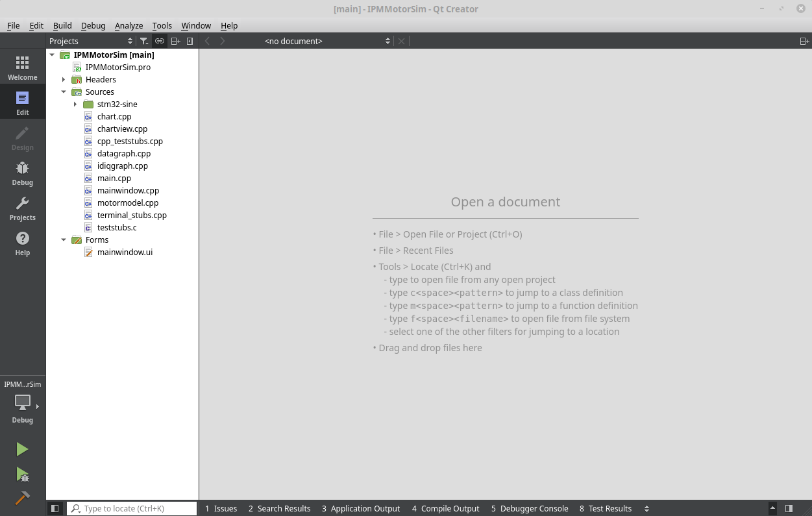The width and height of the screenshot is (812, 516).
Task: Build project with the hammer icon
Action: pos(22,498)
